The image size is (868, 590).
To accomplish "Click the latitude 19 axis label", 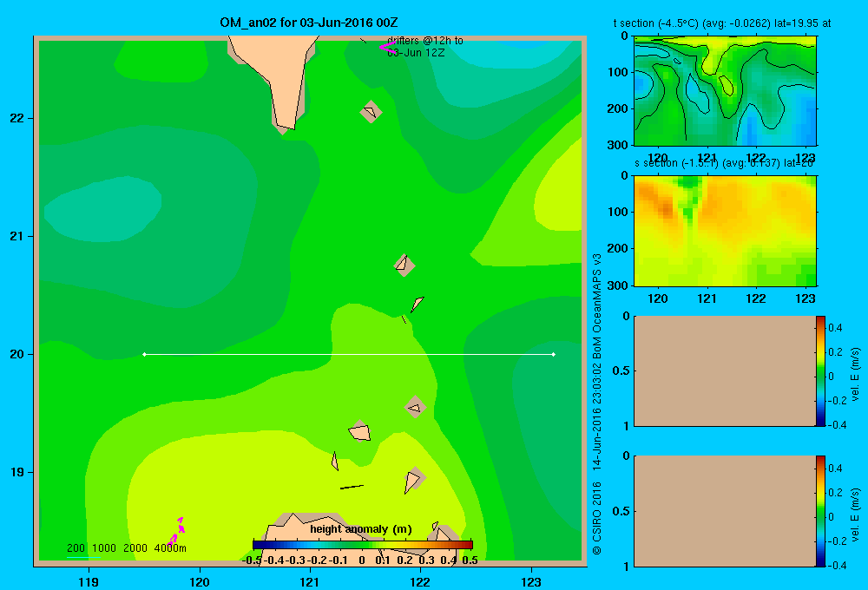I will click(x=17, y=472).
